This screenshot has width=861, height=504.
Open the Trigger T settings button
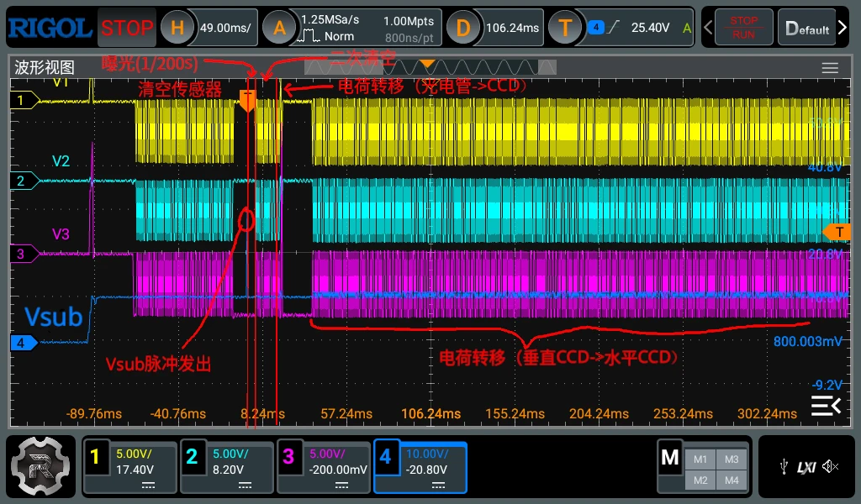click(565, 28)
